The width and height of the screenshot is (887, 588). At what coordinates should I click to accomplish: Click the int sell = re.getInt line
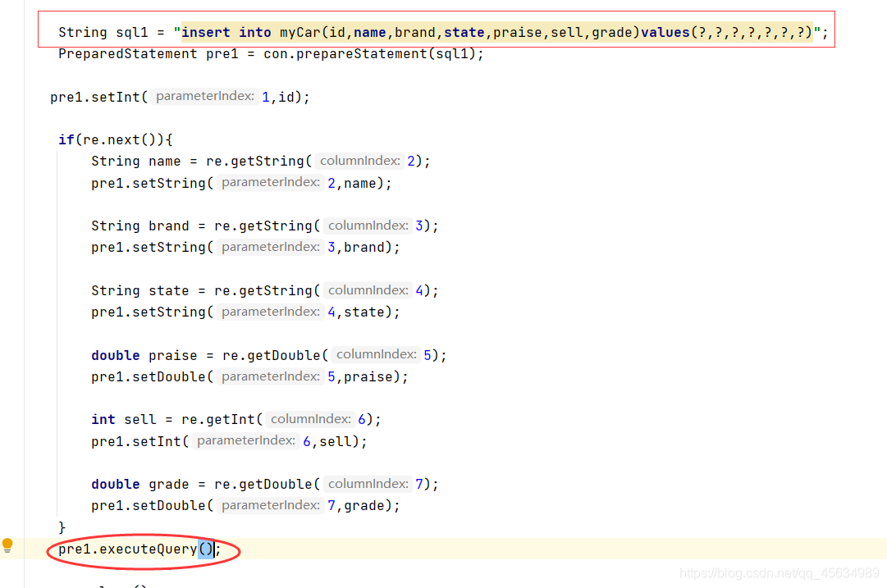pos(235,419)
